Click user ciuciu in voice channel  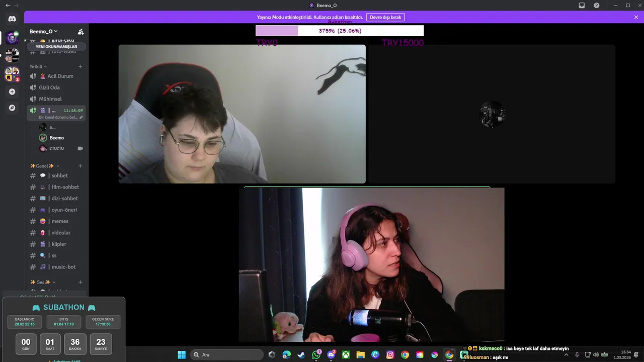(x=56, y=148)
